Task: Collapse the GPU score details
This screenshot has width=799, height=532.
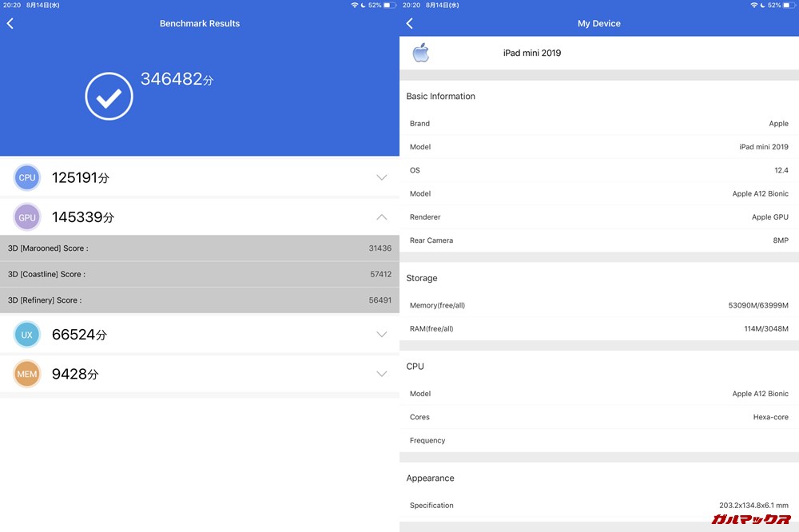Action: 381,216
